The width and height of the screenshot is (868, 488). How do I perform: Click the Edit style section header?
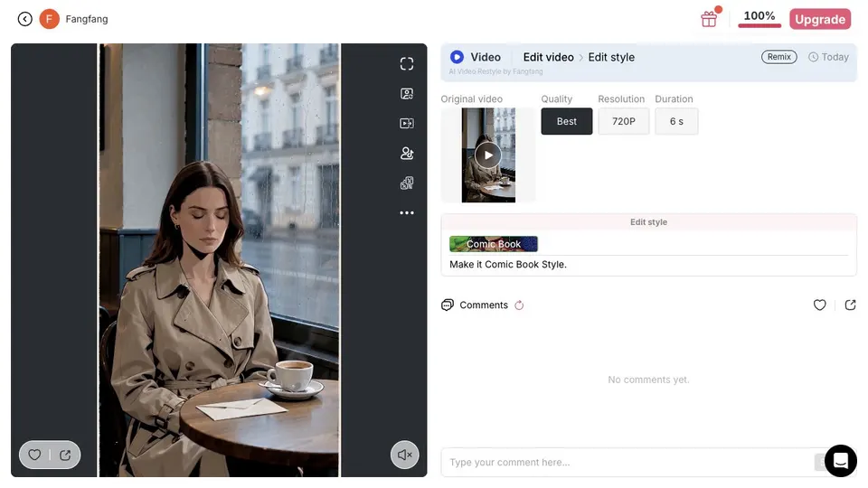tap(648, 222)
